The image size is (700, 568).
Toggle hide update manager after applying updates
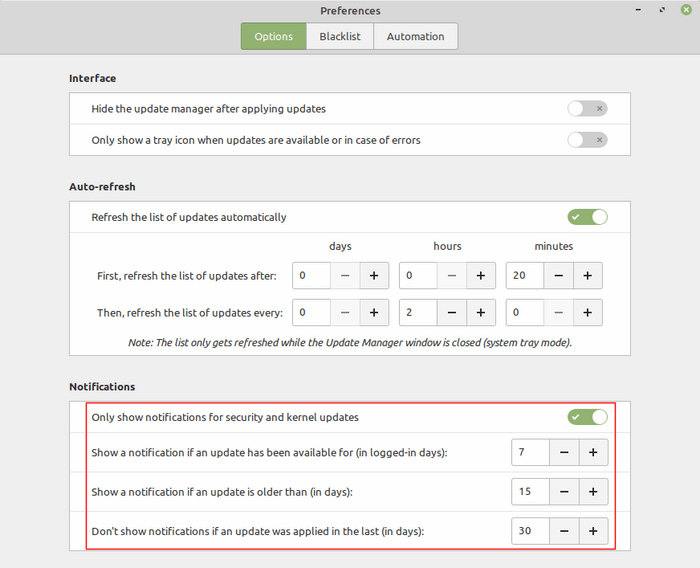point(587,109)
